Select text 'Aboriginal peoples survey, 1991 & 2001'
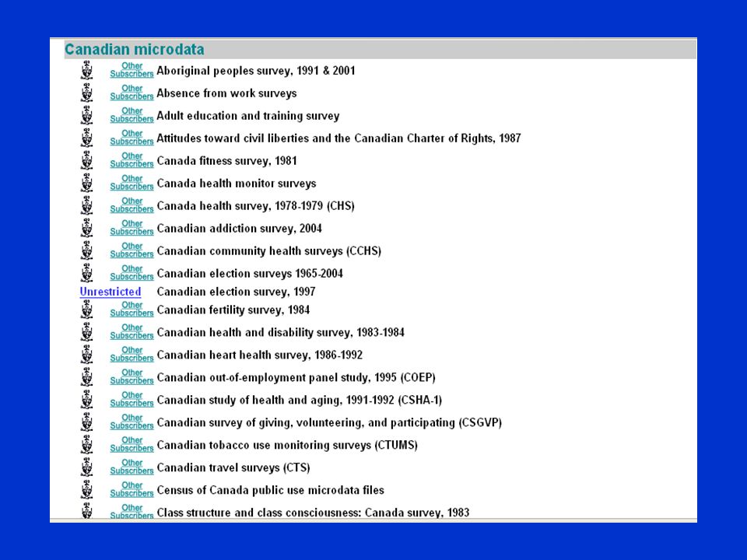The height and width of the screenshot is (560, 747). point(256,71)
